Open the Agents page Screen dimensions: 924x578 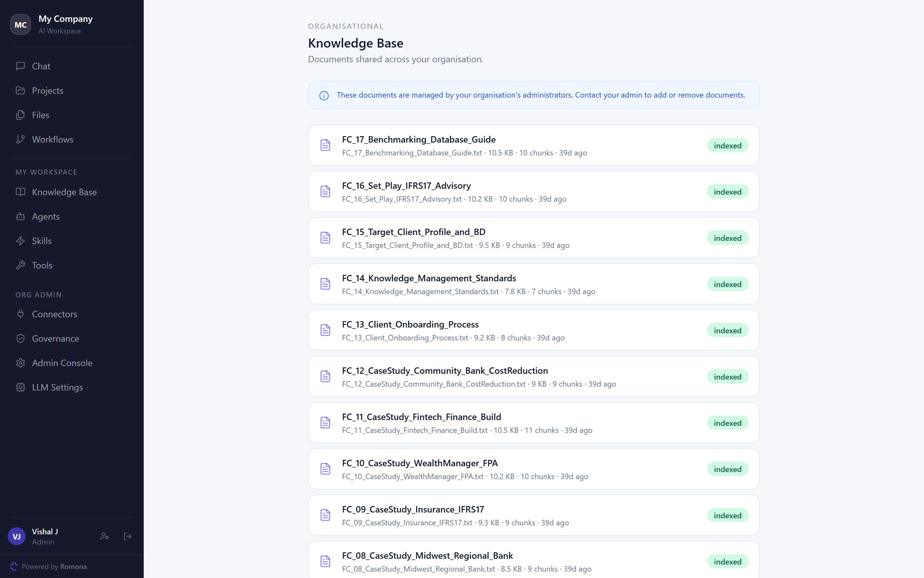click(72, 216)
